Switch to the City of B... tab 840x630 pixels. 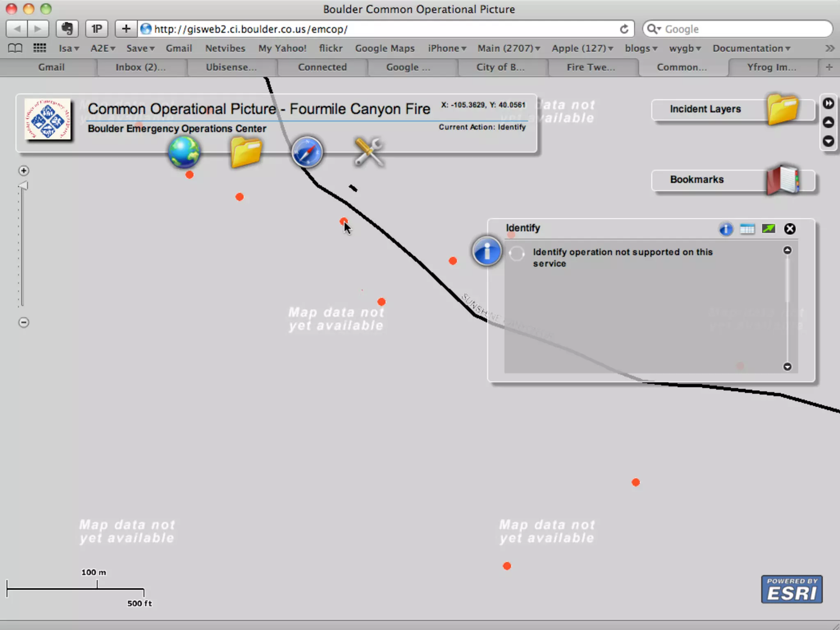[500, 67]
